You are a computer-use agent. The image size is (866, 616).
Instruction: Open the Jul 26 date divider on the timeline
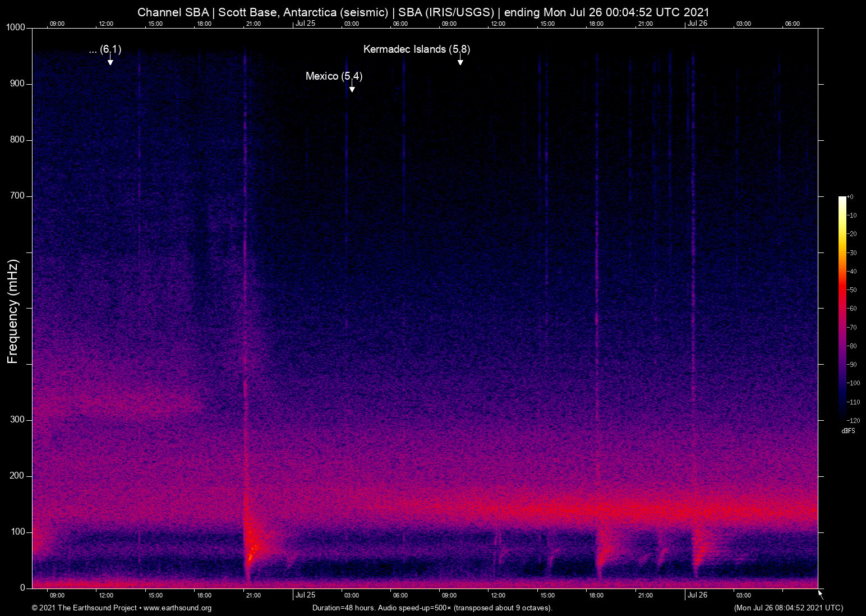(697, 24)
